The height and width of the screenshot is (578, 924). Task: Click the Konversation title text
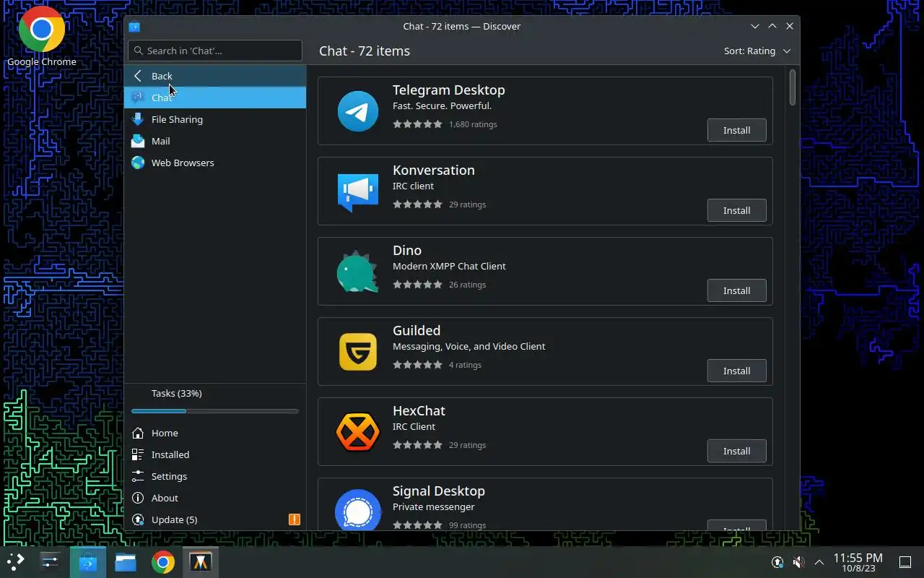(x=433, y=171)
